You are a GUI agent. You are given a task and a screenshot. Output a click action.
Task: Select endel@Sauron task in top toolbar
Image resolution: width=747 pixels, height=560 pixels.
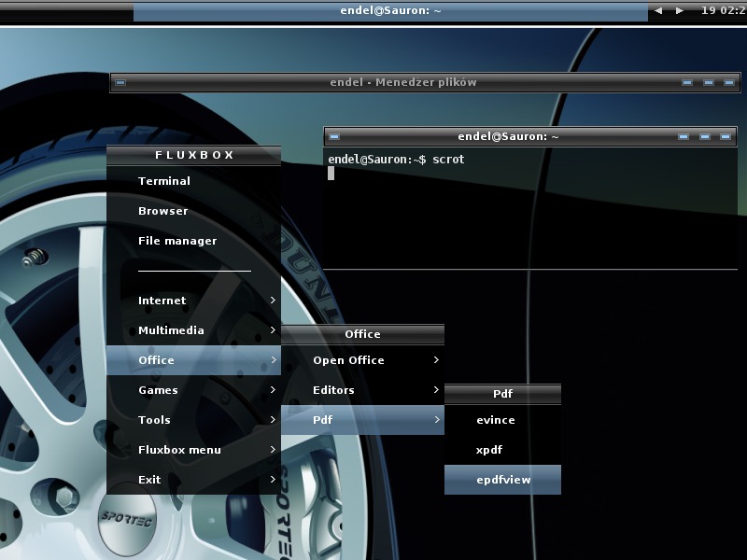(390, 10)
